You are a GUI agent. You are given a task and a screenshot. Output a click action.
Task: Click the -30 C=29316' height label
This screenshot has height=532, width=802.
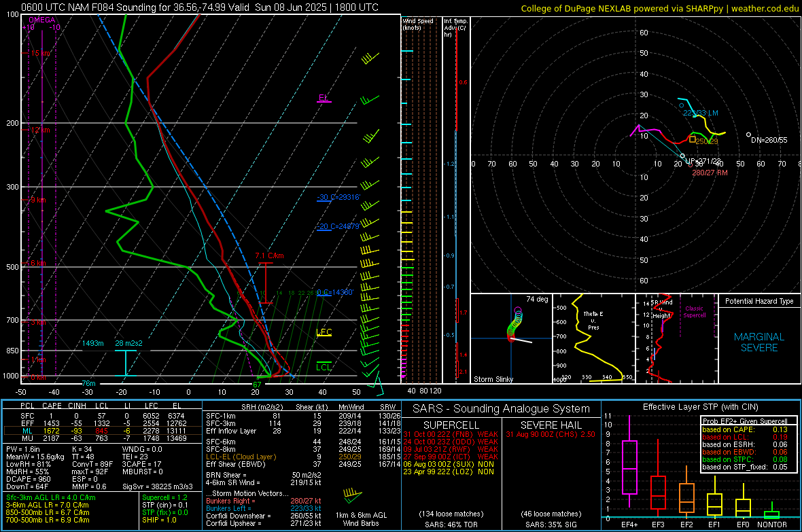[x=338, y=197]
